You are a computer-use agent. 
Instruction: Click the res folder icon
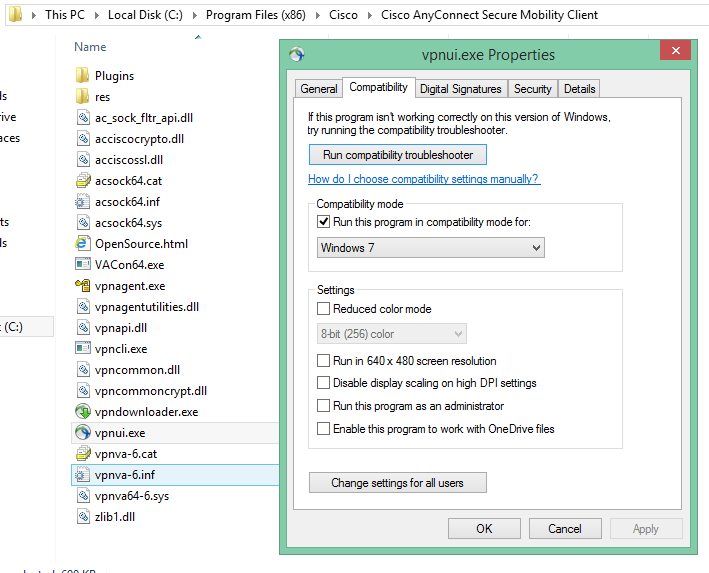tap(82, 96)
